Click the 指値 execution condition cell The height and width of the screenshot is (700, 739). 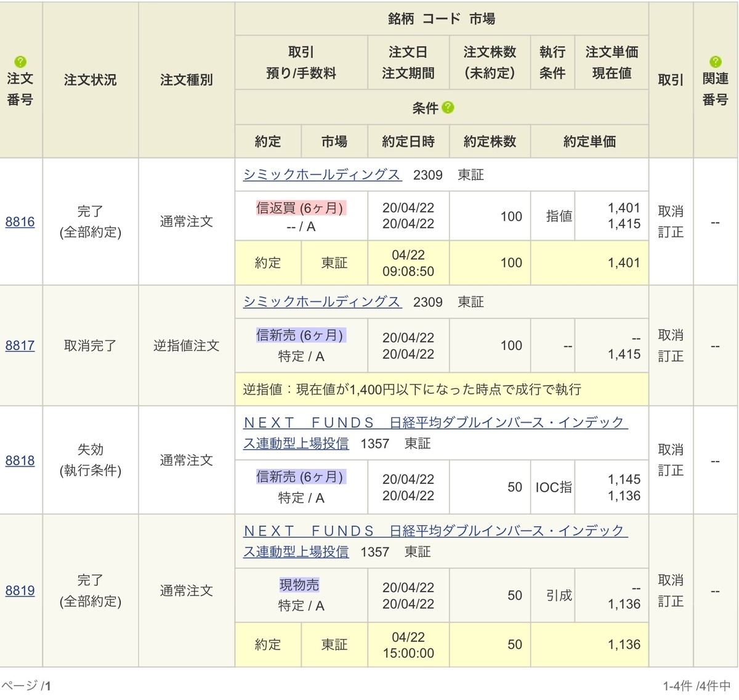pyautogui.click(x=553, y=216)
